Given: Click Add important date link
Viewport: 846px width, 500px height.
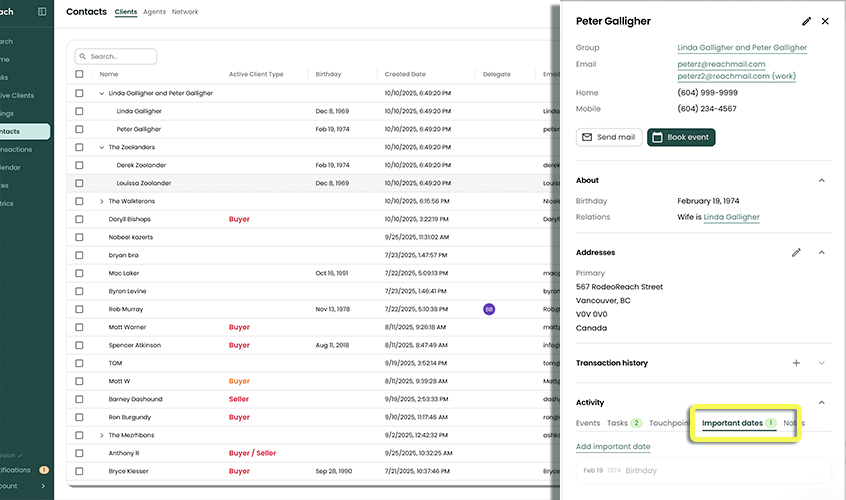Looking at the screenshot, I should pyautogui.click(x=613, y=446).
